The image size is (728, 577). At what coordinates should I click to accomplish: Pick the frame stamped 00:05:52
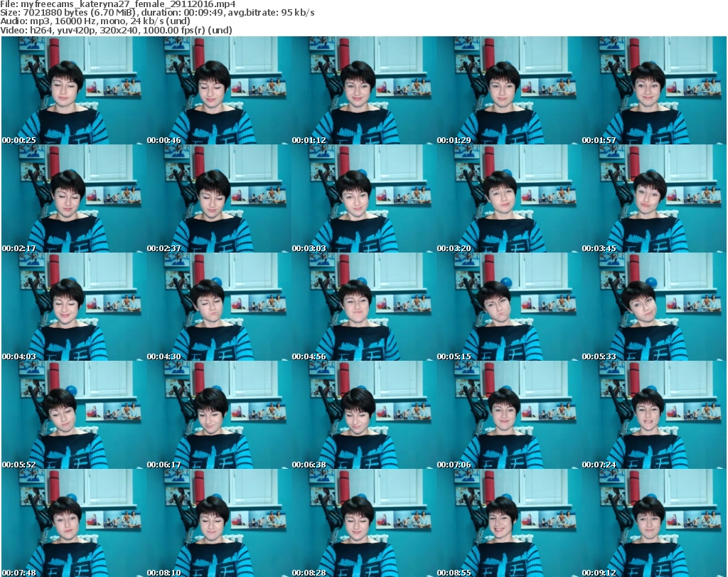pos(74,415)
